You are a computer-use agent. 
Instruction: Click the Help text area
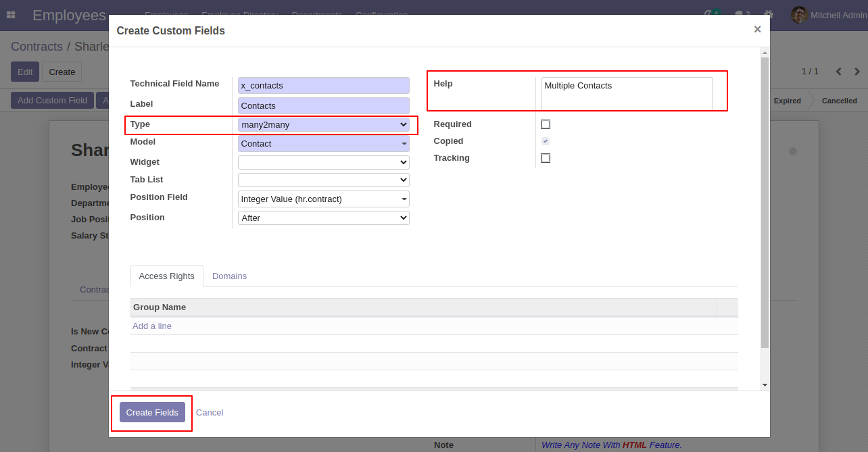click(x=627, y=93)
